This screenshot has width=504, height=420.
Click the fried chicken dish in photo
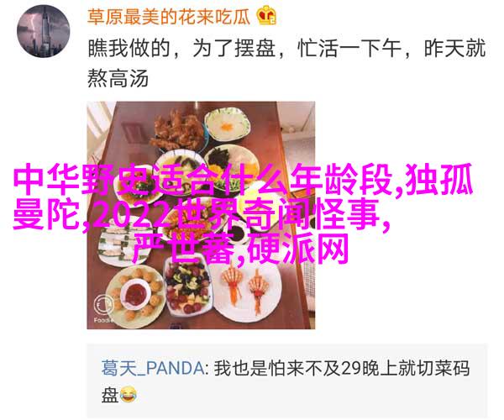(179, 132)
